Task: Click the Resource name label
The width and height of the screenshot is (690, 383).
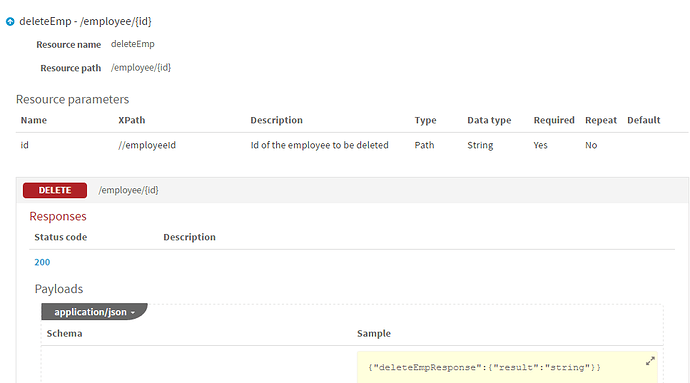Action: pyautogui.click(x=69, y=44)
